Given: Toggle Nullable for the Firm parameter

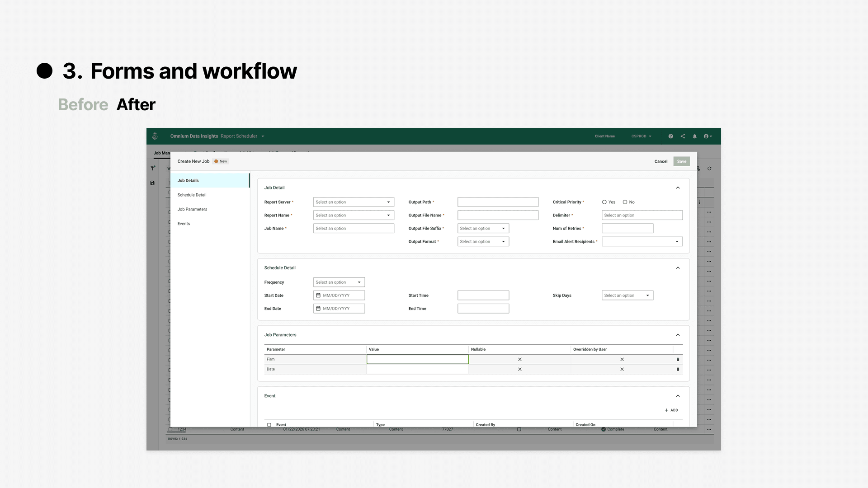Looking at the screenshot, I should pos(520,360).
